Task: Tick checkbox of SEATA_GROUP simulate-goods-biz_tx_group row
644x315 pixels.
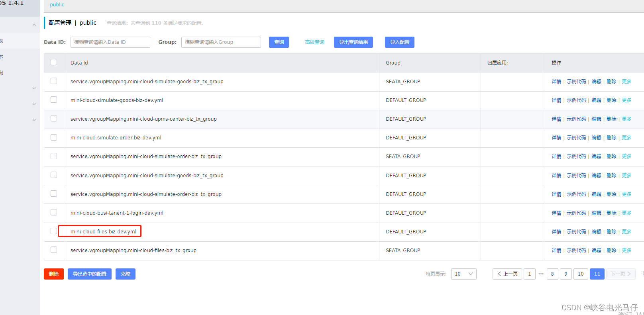Action: pos(54,81)
